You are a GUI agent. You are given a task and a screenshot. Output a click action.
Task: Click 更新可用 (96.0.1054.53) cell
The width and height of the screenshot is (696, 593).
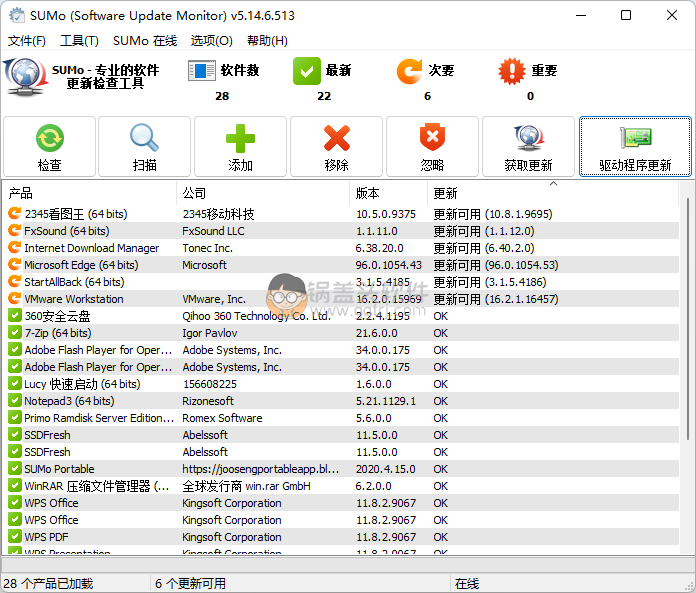496,265
